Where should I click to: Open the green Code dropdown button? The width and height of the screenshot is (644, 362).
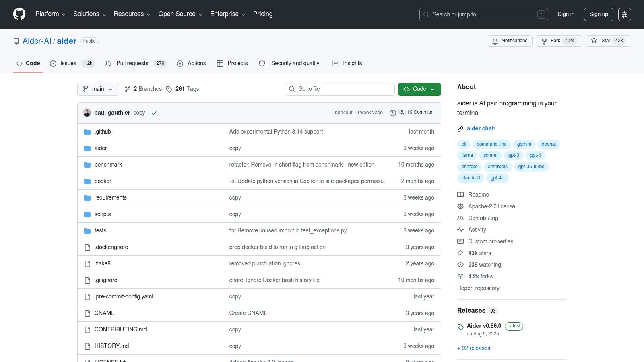point(419,89)
